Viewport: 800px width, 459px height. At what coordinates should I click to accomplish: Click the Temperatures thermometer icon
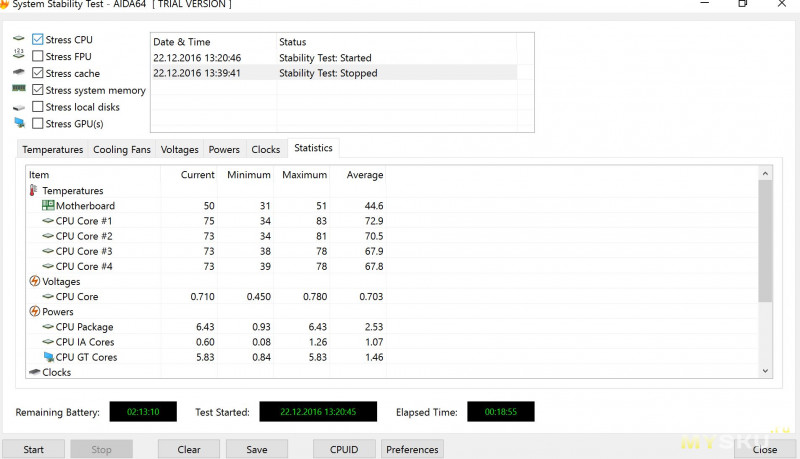point(33,190)
